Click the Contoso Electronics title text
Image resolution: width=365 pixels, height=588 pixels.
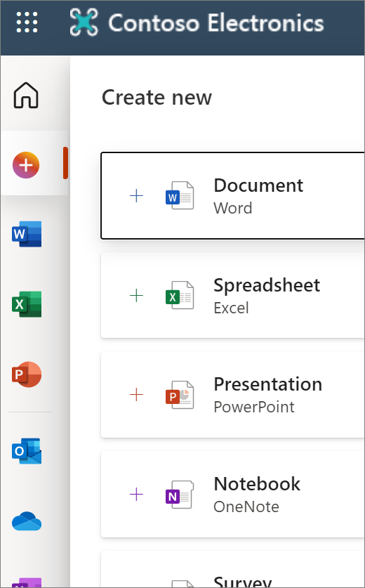[x=216, y=23]
